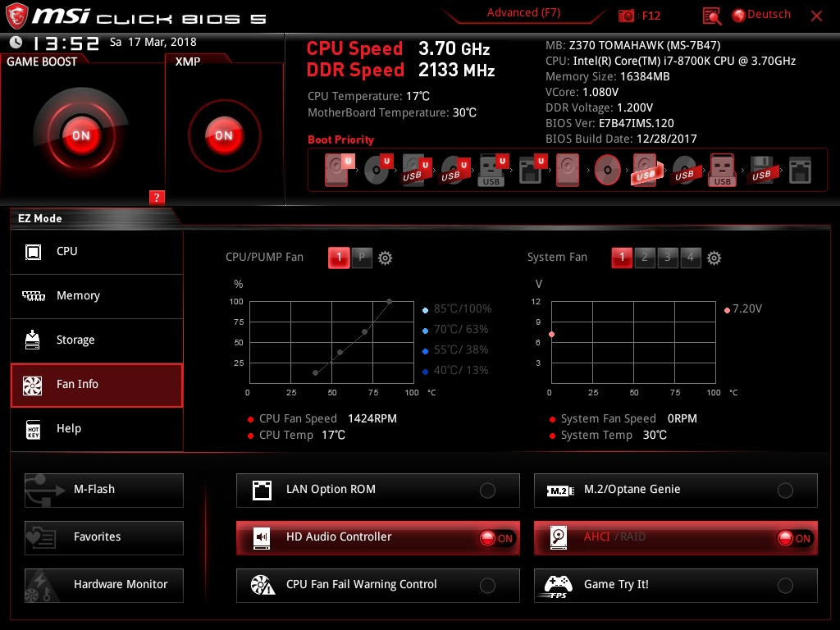The image size is (840, 630).
Task: Select the pump fan P button
Action: coord(362,258)
